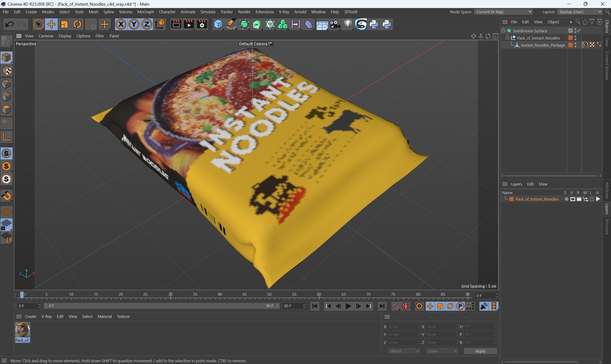
Task: Add a Cube primitive object
Action: 218,24
